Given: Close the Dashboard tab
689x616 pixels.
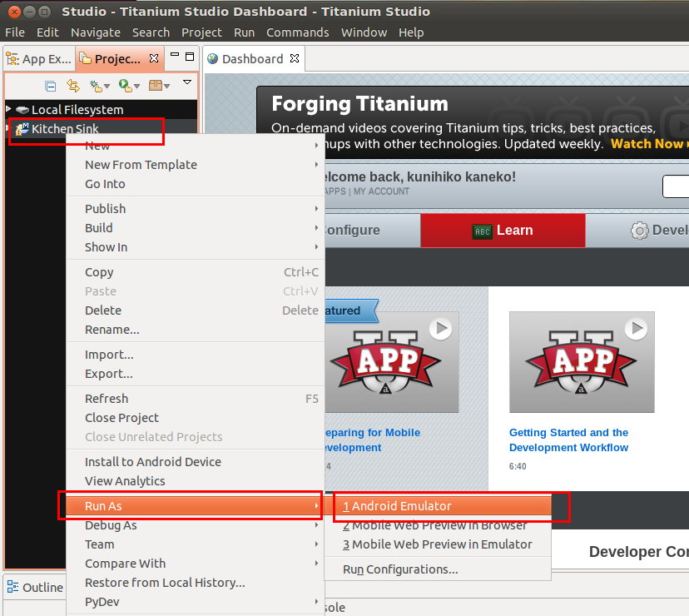Looking at the screenshot, I should [295, 58].
